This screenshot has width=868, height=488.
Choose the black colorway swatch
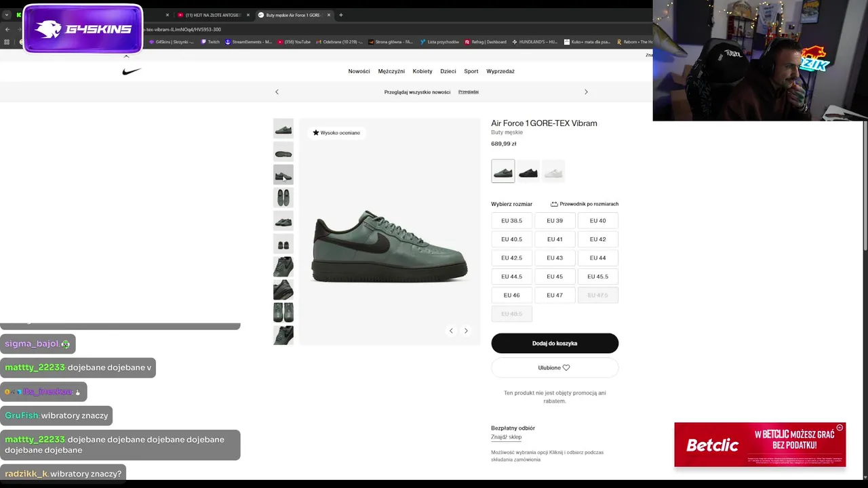pyautogui.click(x=528, y=171)
